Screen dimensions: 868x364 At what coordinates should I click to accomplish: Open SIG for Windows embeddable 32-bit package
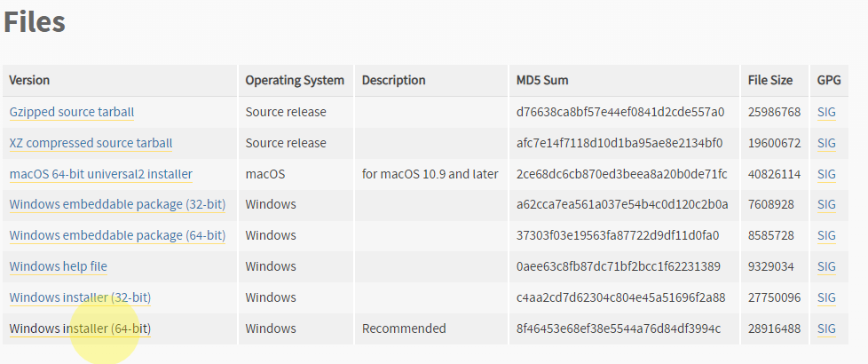[x=826, y=205]
